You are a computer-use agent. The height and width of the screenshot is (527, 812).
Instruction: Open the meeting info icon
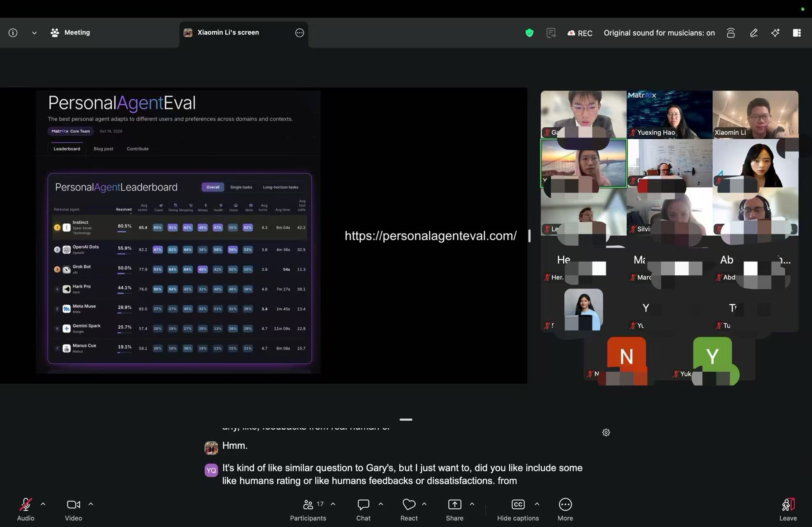pyautogui.click(x=13, y=33)
